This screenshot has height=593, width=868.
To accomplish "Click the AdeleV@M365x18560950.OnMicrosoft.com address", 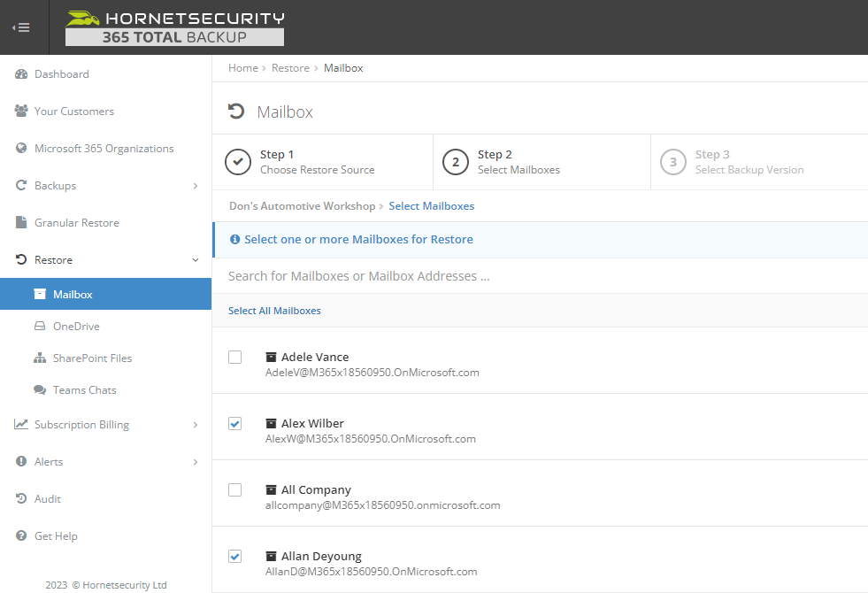I will [x=372, y=373].
